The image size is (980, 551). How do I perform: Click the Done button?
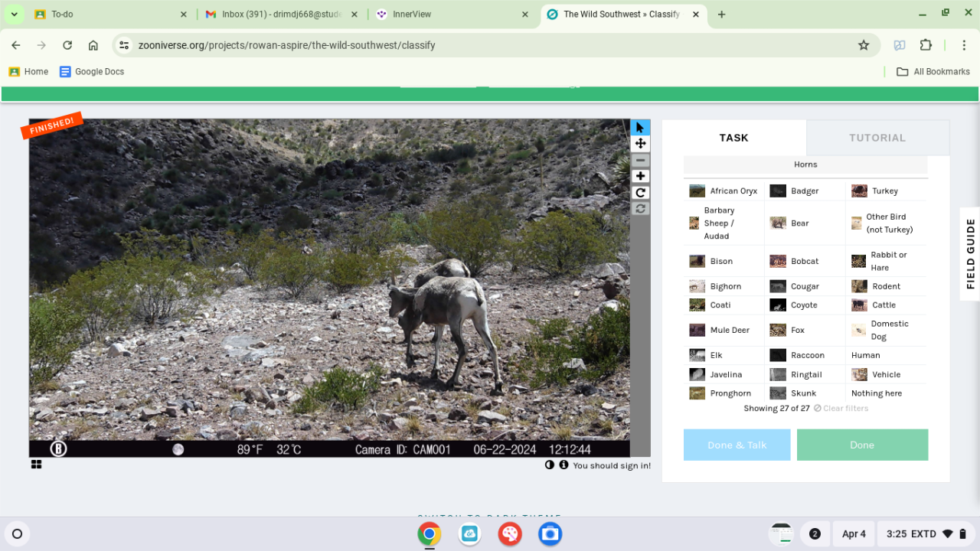(x=862, y=445)
